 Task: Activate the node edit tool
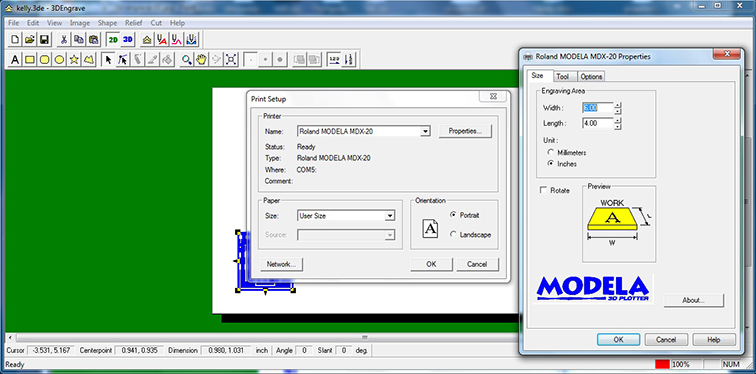pos(123,60)
